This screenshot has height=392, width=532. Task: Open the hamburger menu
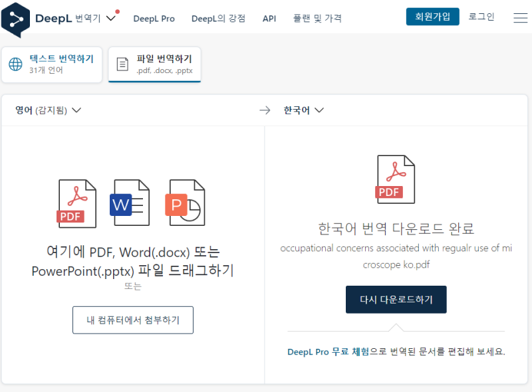[521, 17]
